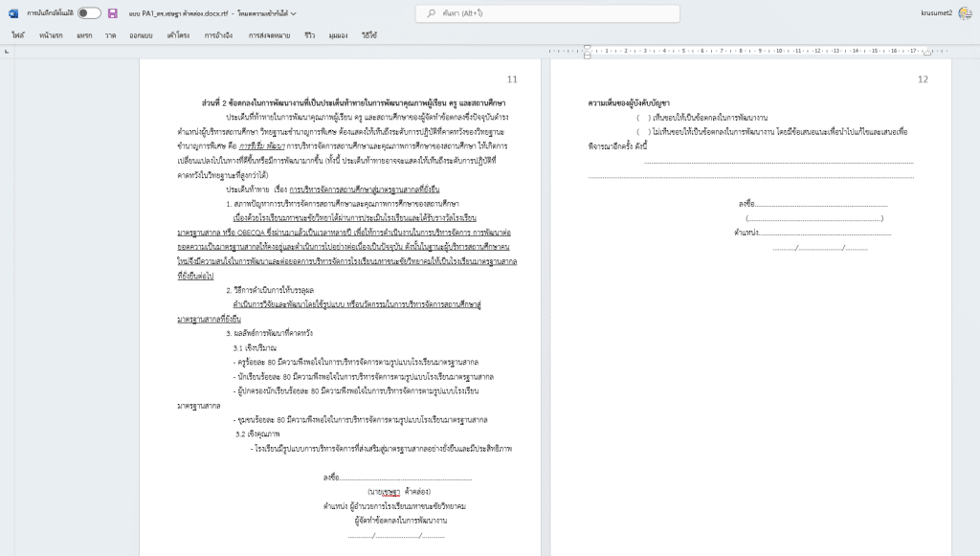Click the subheading '3.1 เชิงปริมาณ'
Screen dimensions: 980x556
coord(255,348)
